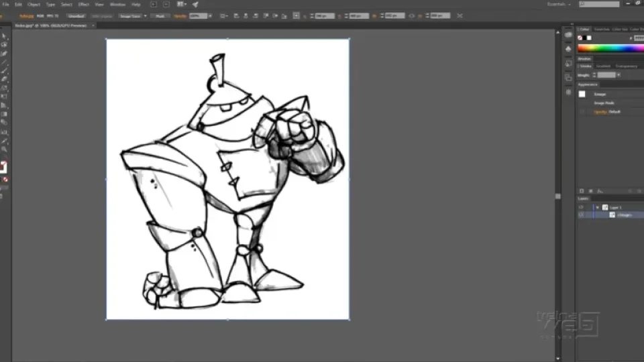
Task: Click the stroke Weight stepper arrows
Action: tap(594, 75)
